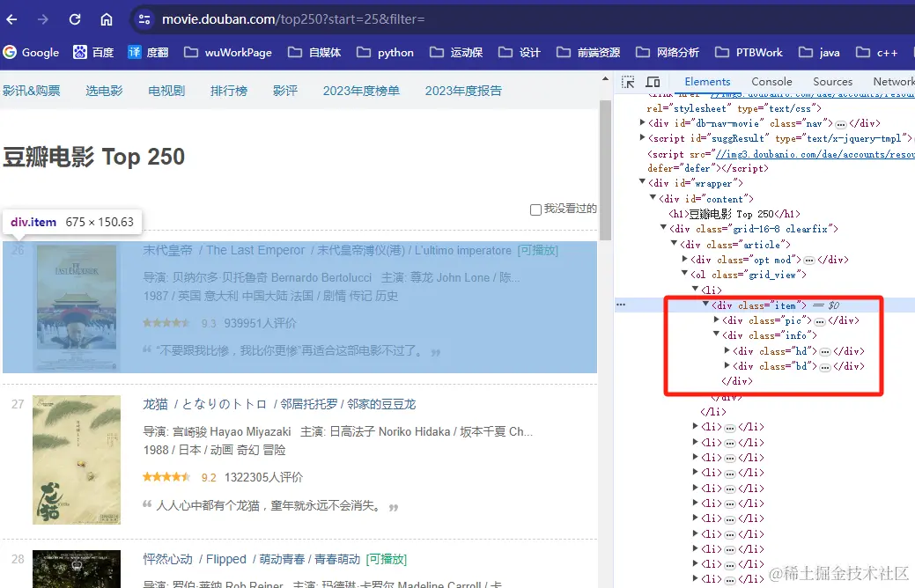Screen dimensions: 915x588
Task: Click the three-dot actions beside selected node
Action: (621, 305)
